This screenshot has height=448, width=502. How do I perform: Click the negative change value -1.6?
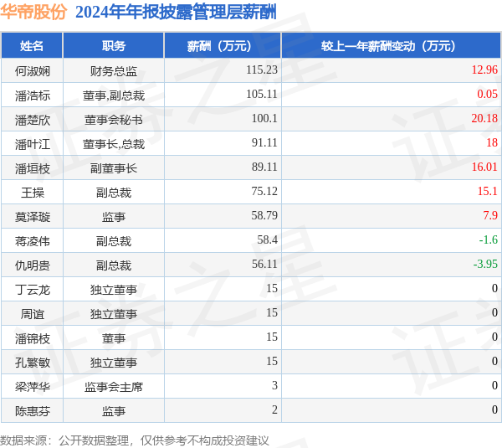pyautogui.click(x=489, y=240)
